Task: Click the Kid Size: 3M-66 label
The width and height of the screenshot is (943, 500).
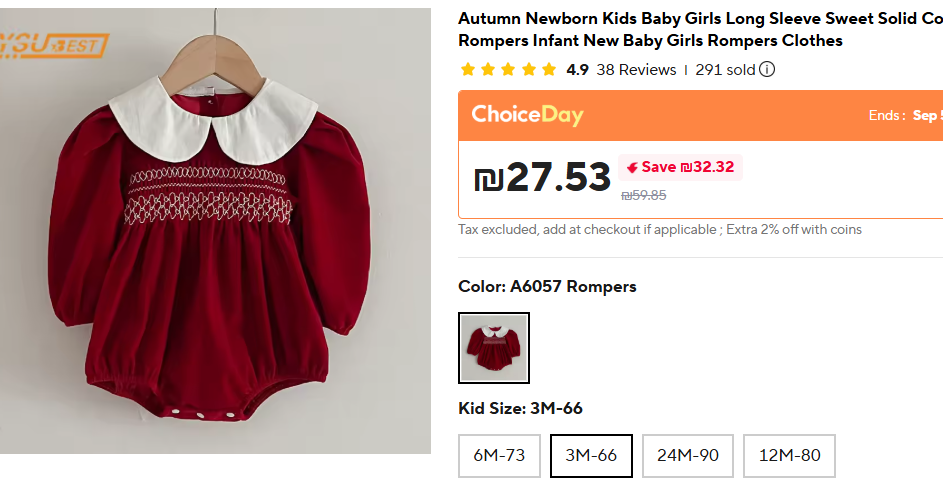Action: (520, 408)
